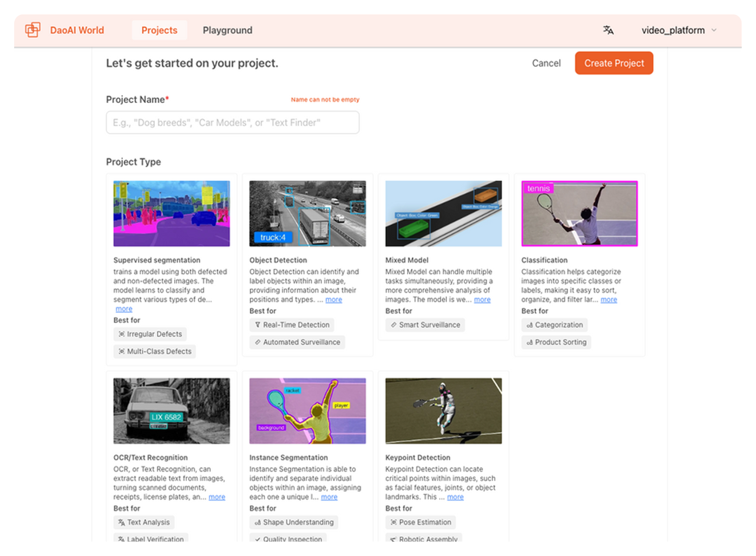Focus the Project Name input field
This screenshot has width=756, height=556.
(232, 122)
